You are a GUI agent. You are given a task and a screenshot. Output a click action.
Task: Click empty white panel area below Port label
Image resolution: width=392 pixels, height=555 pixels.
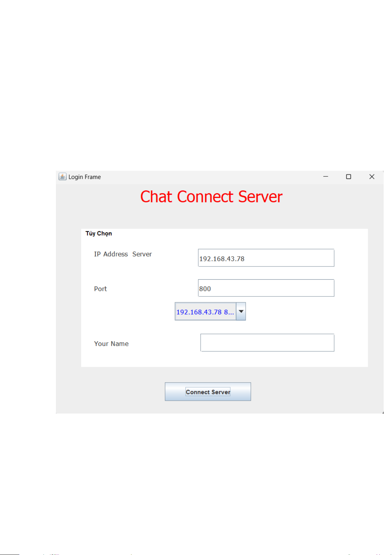pyautogui.click(x=125, y=316)
